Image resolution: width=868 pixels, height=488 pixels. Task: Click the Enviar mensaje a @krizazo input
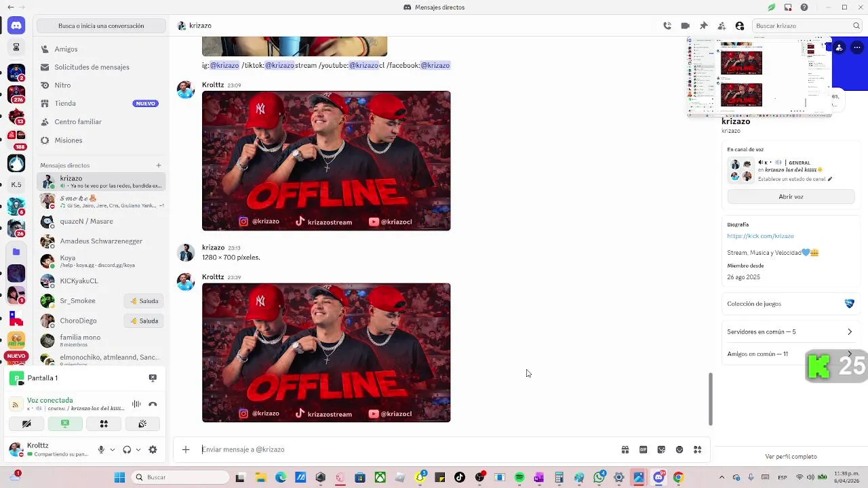[407, 449]
